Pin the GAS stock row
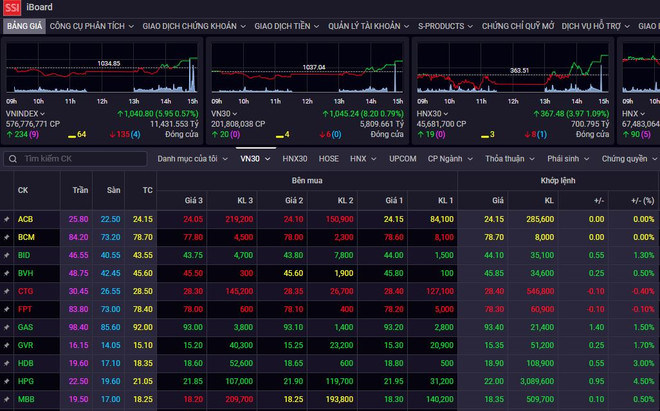The image size is (660, 411). 7,327
